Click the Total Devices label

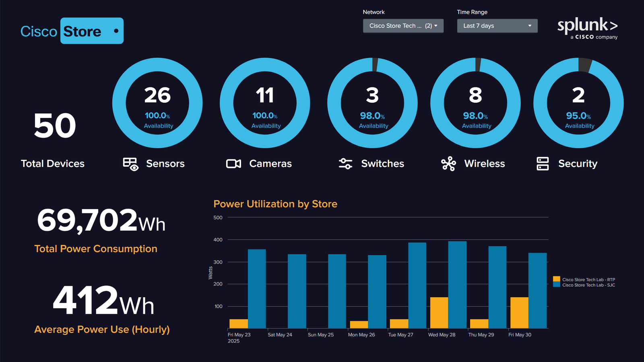click(53, 163)
